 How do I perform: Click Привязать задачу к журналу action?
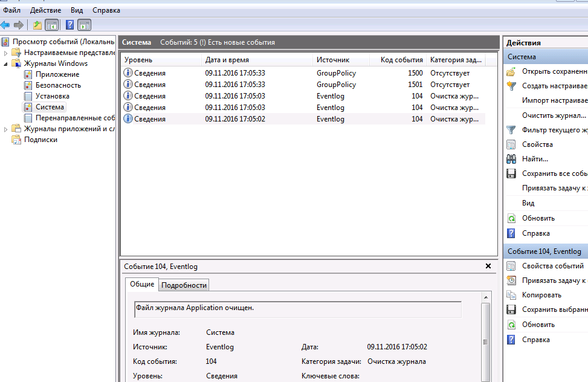555,188
